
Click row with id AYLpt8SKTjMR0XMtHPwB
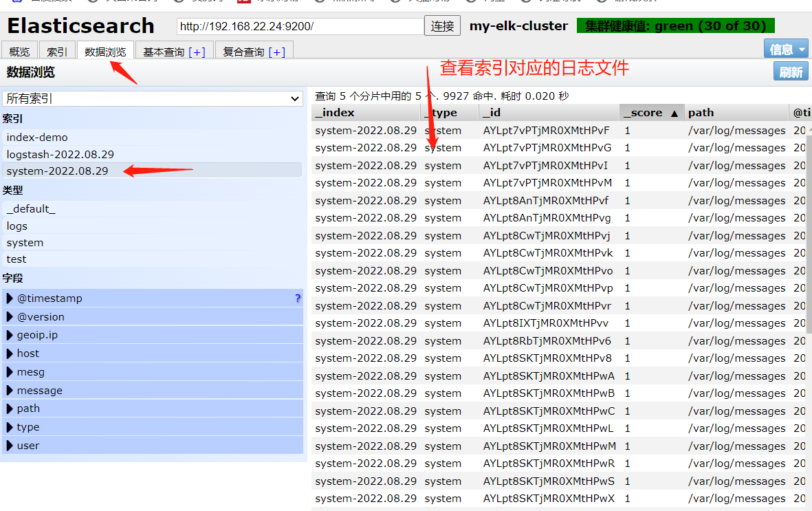pos(559,393)
